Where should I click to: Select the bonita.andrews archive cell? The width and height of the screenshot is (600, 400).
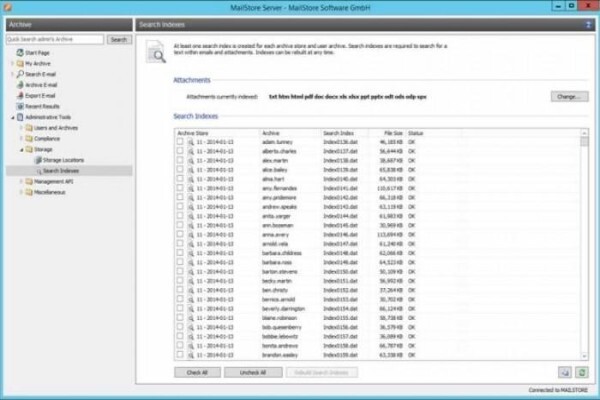pos(280,346)
